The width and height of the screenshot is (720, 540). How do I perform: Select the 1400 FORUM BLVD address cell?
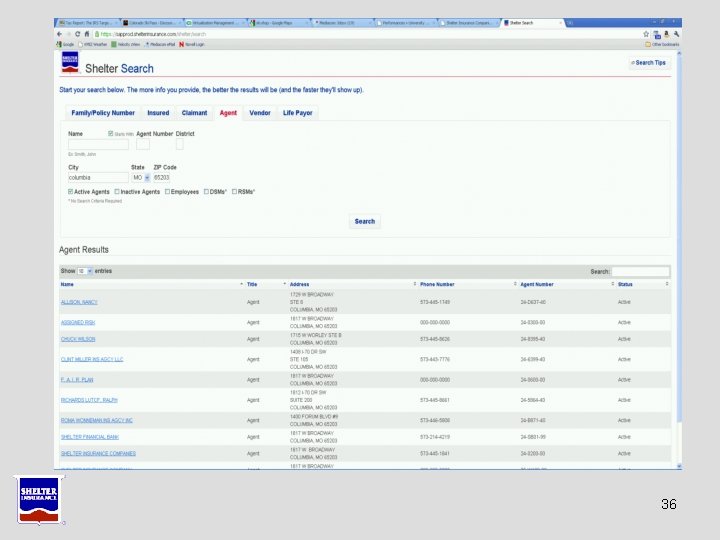[x=314, y=420]
